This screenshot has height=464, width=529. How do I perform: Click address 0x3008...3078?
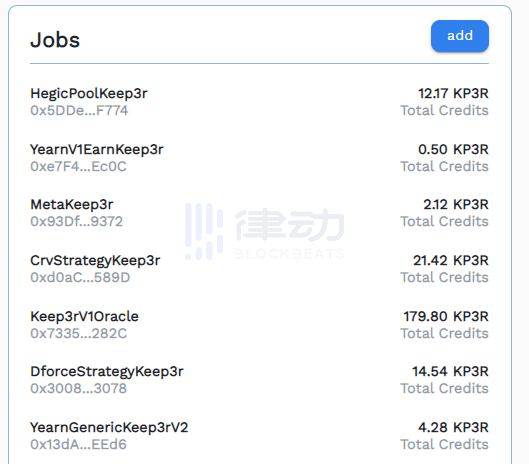(79, 388)
